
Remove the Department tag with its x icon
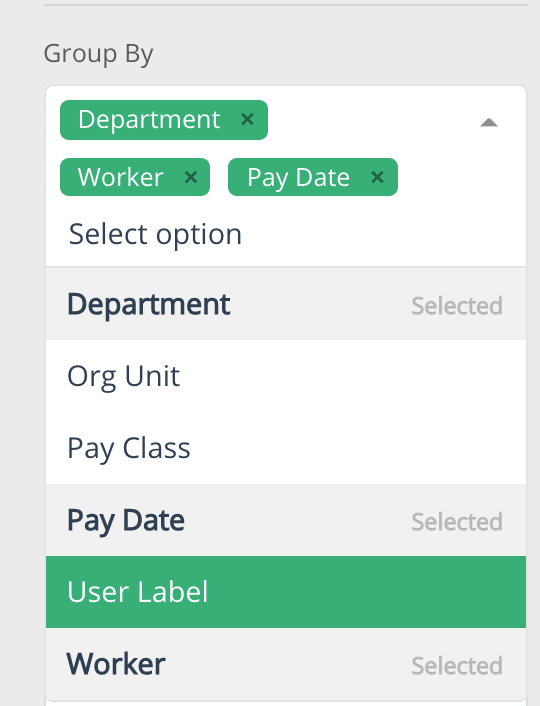tap(247, 119)
